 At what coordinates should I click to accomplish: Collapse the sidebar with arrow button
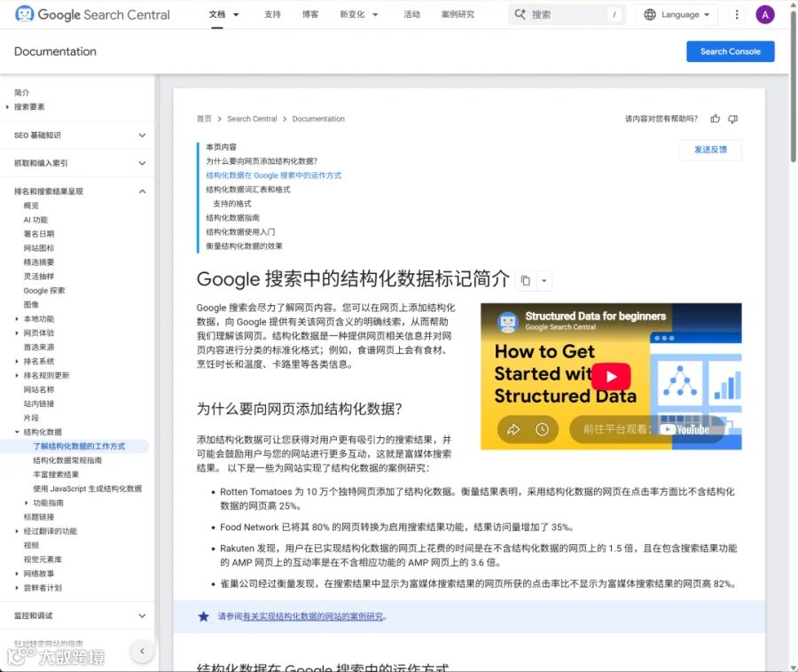click(x=142, y=651)
